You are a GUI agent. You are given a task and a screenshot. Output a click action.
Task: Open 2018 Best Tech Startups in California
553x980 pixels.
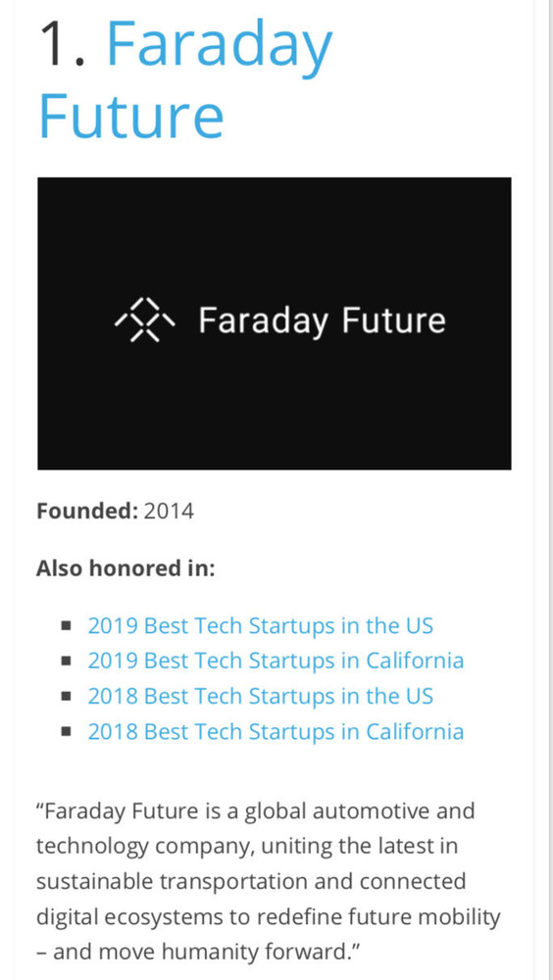(x=276, y=731)
